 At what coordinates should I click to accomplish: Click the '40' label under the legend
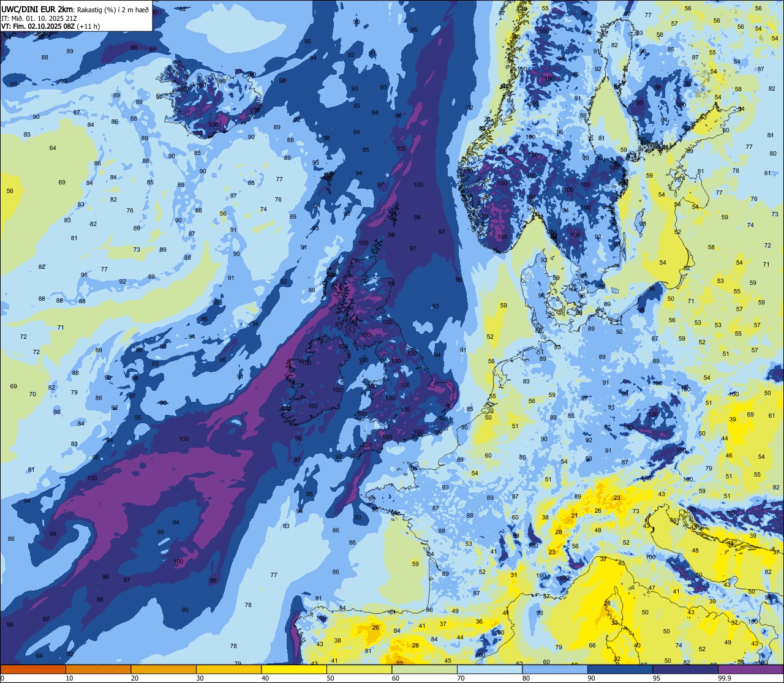[265, 678]
